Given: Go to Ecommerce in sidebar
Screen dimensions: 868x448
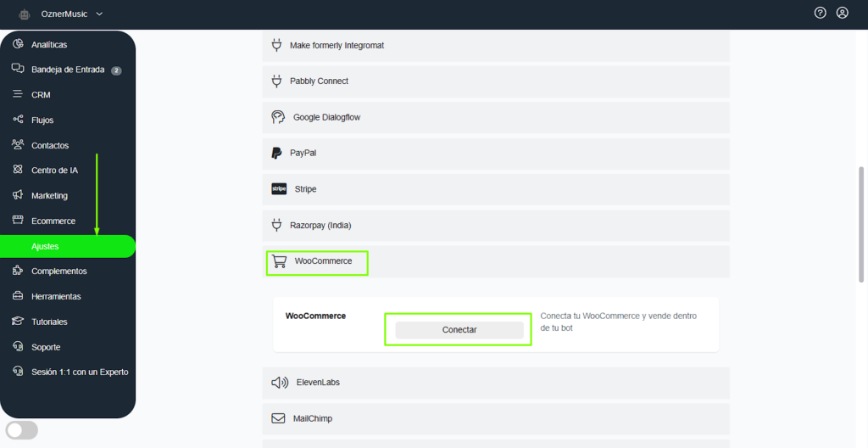Looking at the screenshot, I should point(53,221).
